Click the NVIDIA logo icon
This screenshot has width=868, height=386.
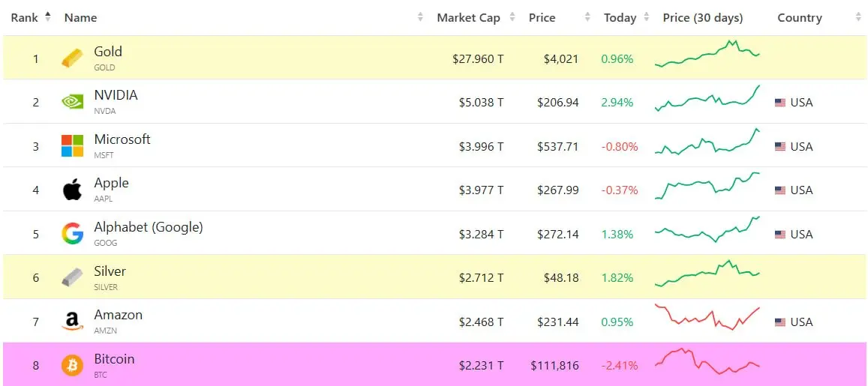point(72,102)
